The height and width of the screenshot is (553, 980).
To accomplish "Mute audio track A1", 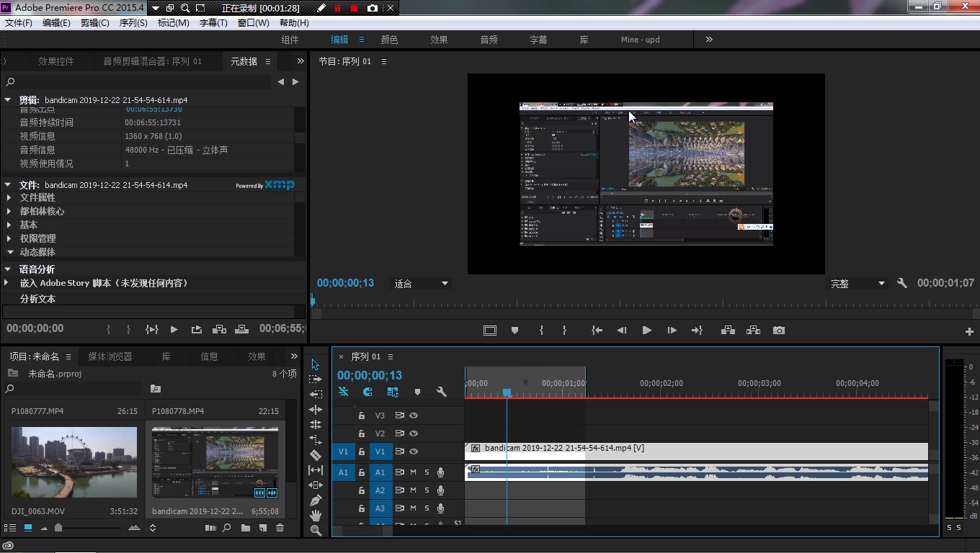I will coord(413,472).
